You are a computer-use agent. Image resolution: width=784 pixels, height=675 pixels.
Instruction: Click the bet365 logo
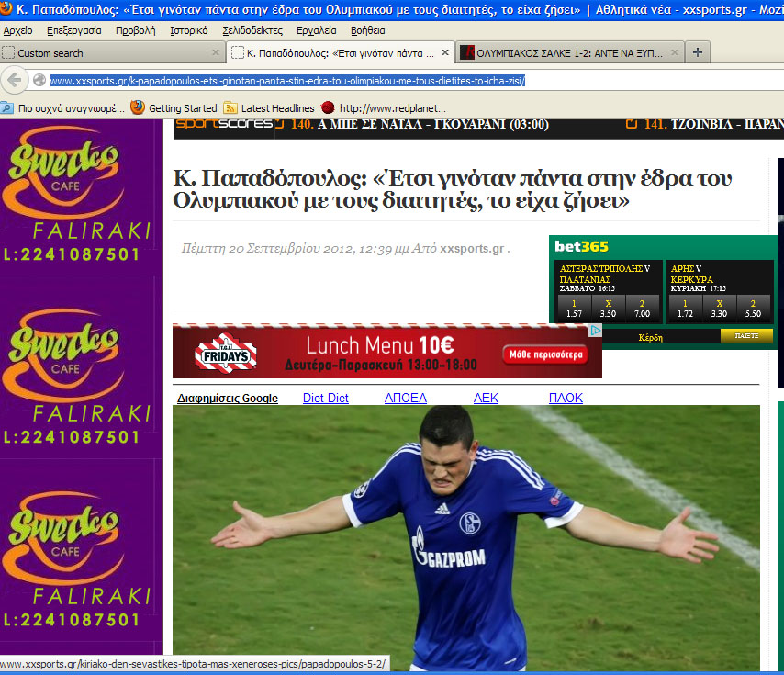coord(581,246)
